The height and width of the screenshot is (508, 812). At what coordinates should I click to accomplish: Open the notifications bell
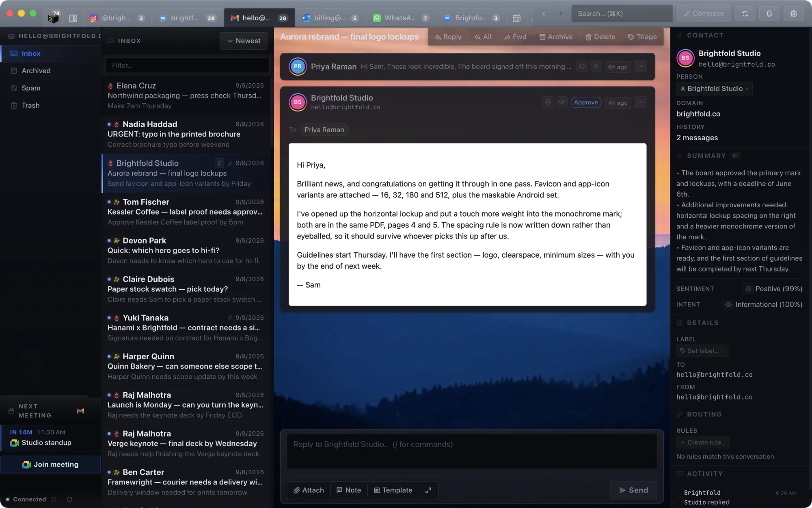[769, 13]
